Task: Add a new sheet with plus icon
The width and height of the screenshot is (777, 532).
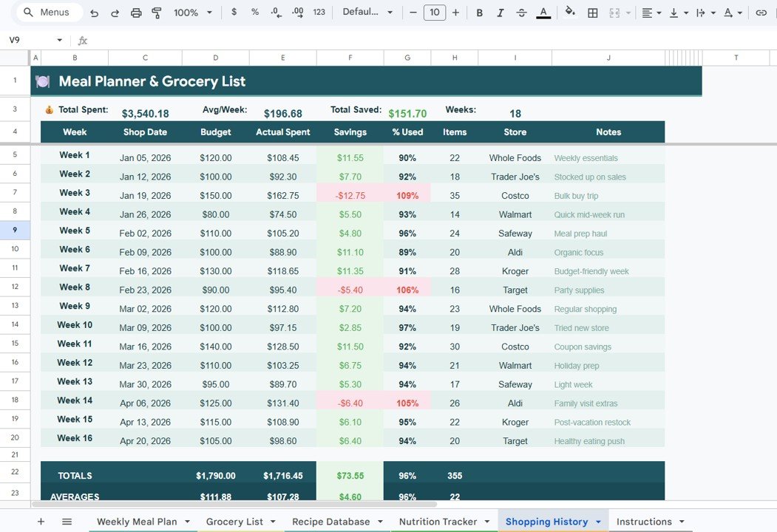Action: pyautogui.click(x=41, y=522)
